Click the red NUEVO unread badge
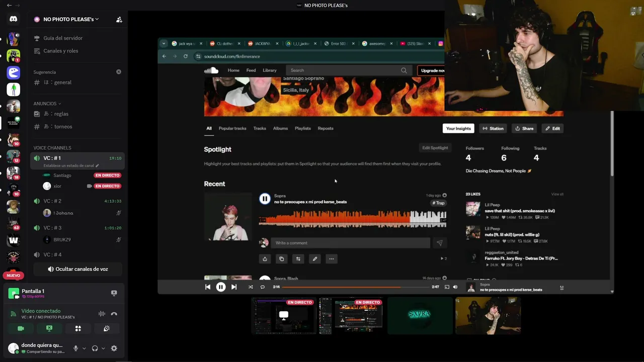 pos(13,275)
